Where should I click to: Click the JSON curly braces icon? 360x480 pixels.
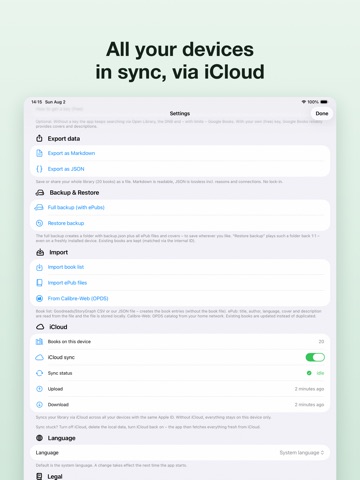click(39, 169)
